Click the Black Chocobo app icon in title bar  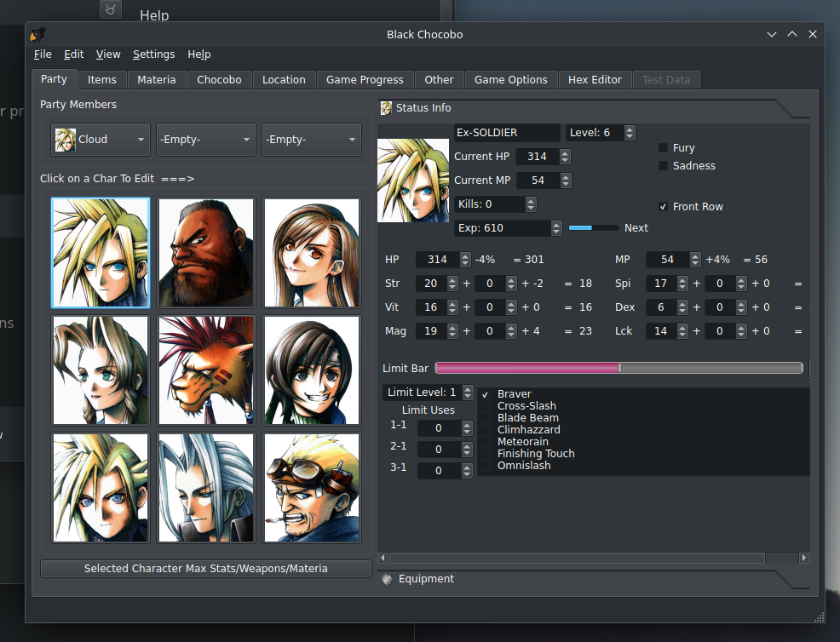point(37,35)
